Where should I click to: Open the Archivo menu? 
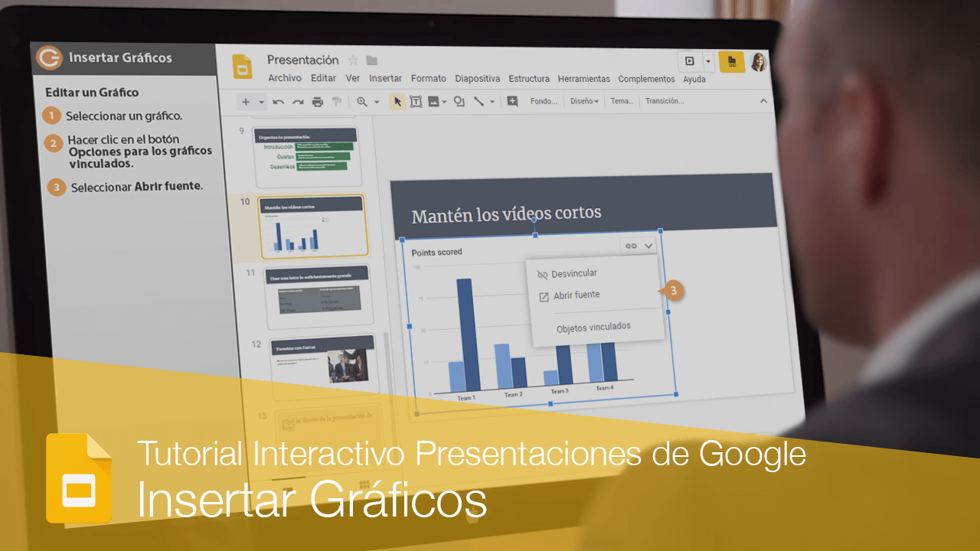[285, 78]
